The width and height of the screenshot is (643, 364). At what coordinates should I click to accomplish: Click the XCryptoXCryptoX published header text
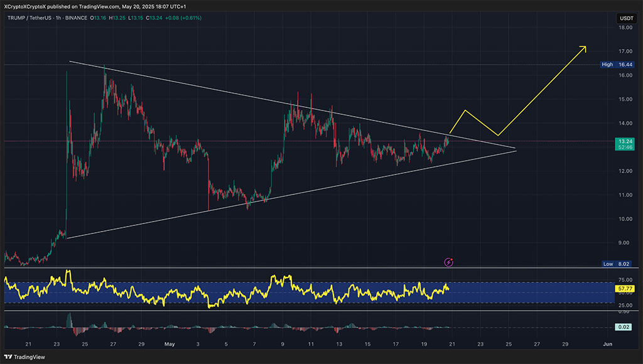click(95, 6)
